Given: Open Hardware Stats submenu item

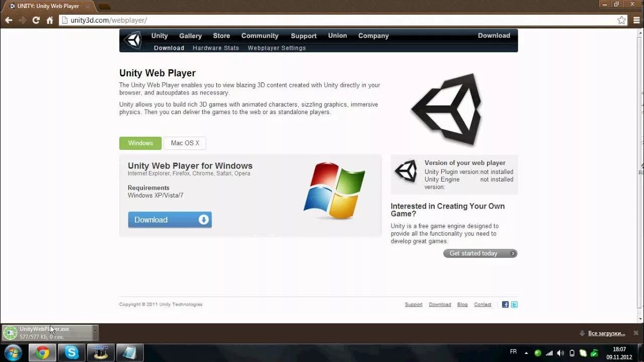Looking at the screenshot, I should point(216,48).
